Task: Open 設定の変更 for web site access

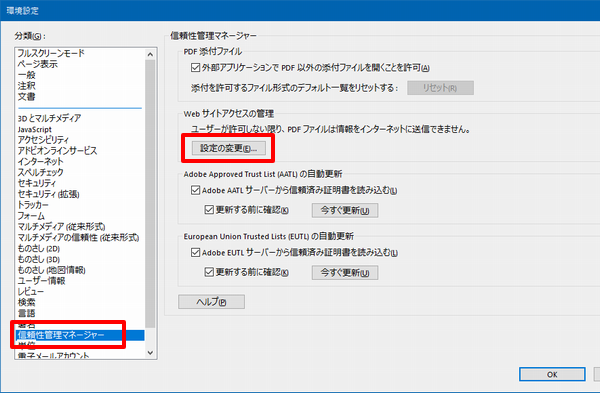Action: pos(229,148)
